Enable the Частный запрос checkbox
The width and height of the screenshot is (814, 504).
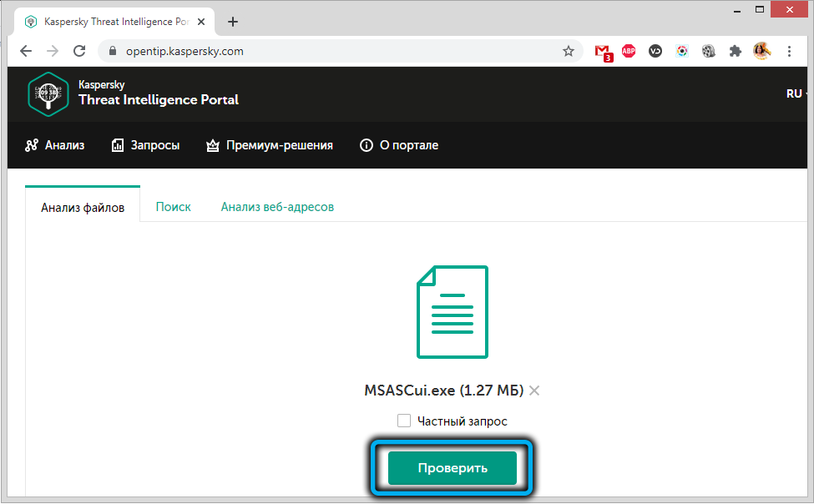pos(404,421)
